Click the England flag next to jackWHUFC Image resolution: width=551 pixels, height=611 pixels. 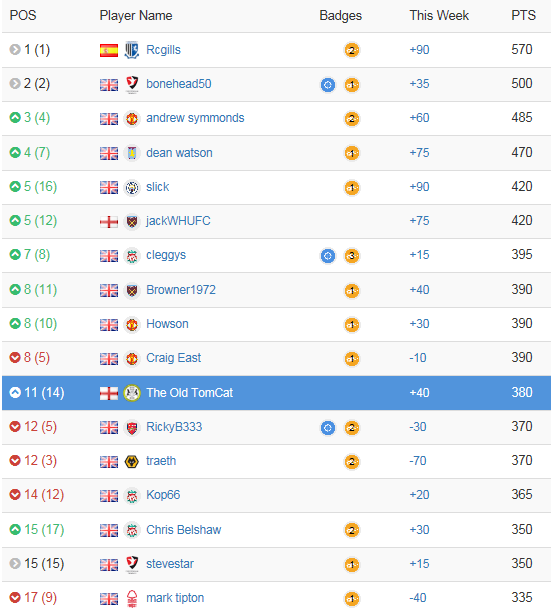[x=109, y=222]
